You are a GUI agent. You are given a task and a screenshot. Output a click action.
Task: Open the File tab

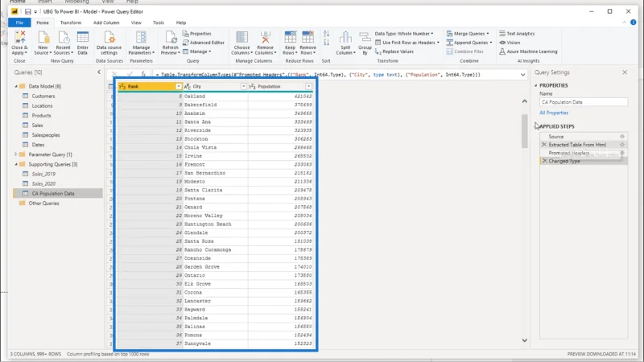(19, 23)
